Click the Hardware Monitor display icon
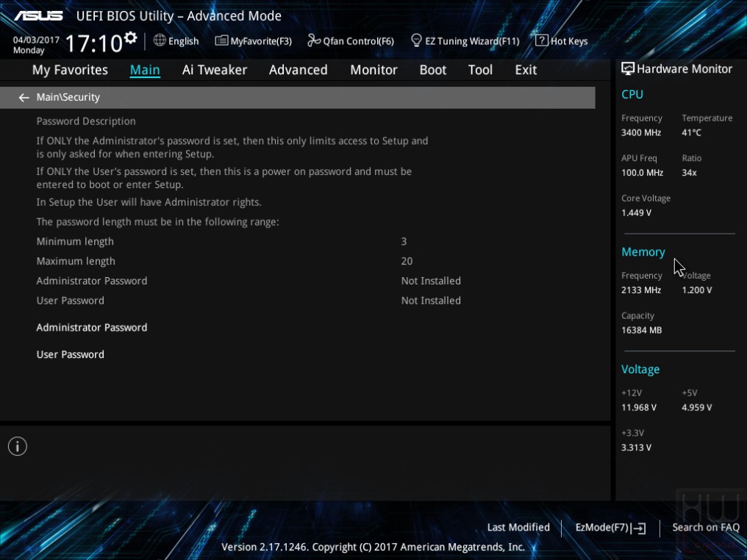This screenshot has width=747, height=560. tap(627, 69)
